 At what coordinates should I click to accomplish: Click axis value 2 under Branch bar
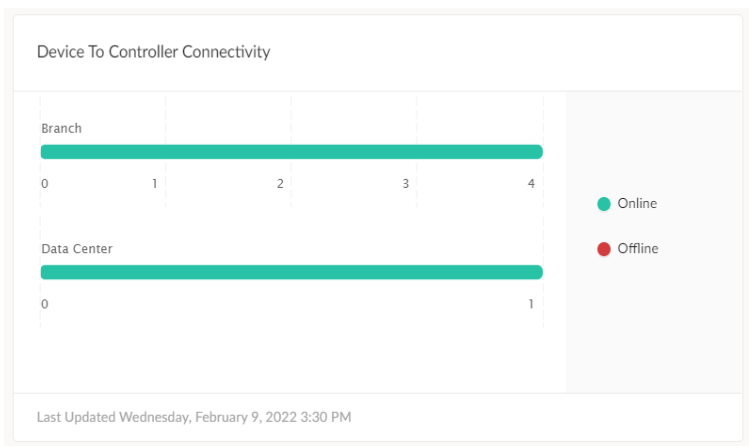(x=280, y=184)
